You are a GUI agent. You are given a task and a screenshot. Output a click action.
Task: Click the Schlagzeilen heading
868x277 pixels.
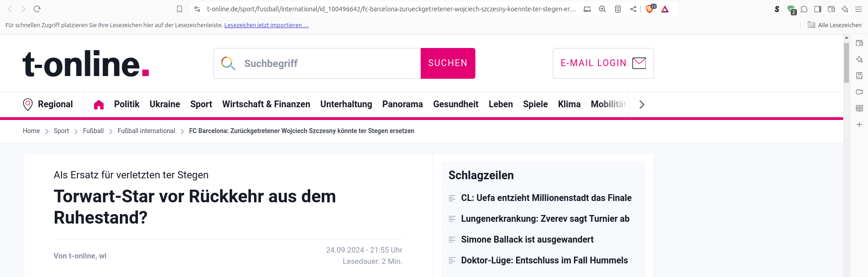[481, 175]
